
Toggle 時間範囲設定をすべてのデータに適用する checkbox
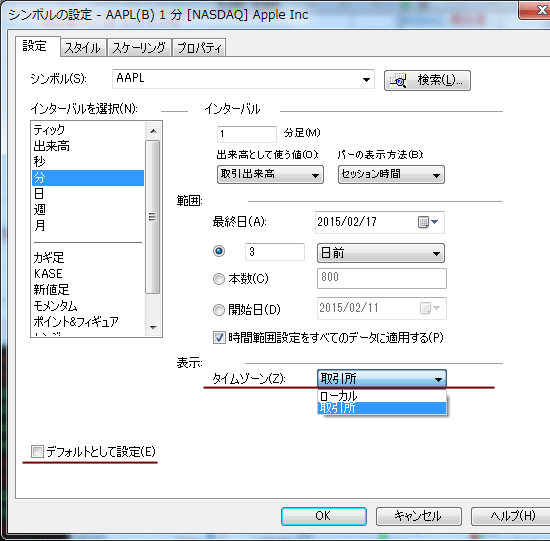point(219,338)
